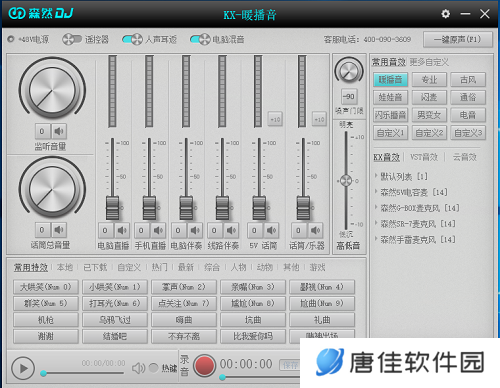Viewport: 500px width, 388px height.
Task: Play the 掌声(Num 2) effect
Action: [x=184, y=287]
